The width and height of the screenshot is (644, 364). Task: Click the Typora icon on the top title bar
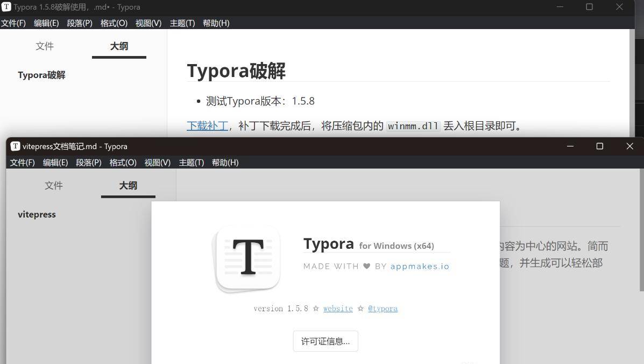point(6,6)
